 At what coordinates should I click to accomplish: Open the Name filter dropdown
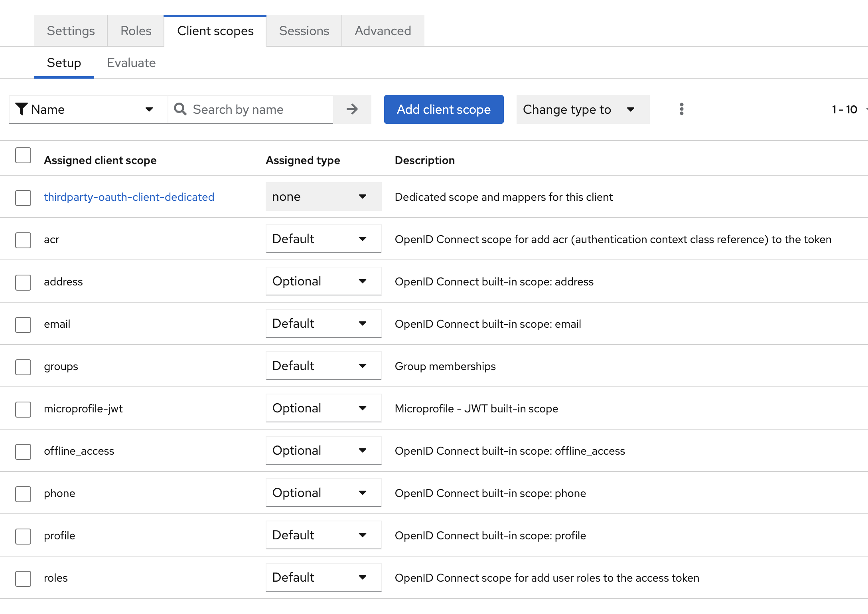point(87,109)
